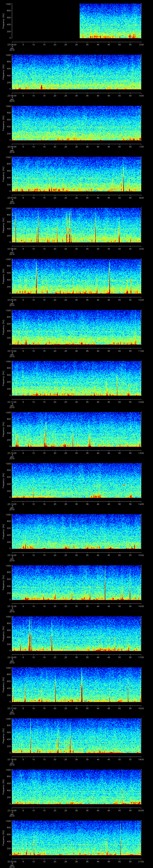Click the spectrogram panel starting at 23:07:00
Image resolution: width=153 pixels, height=868 pixels.
point(77,174)
